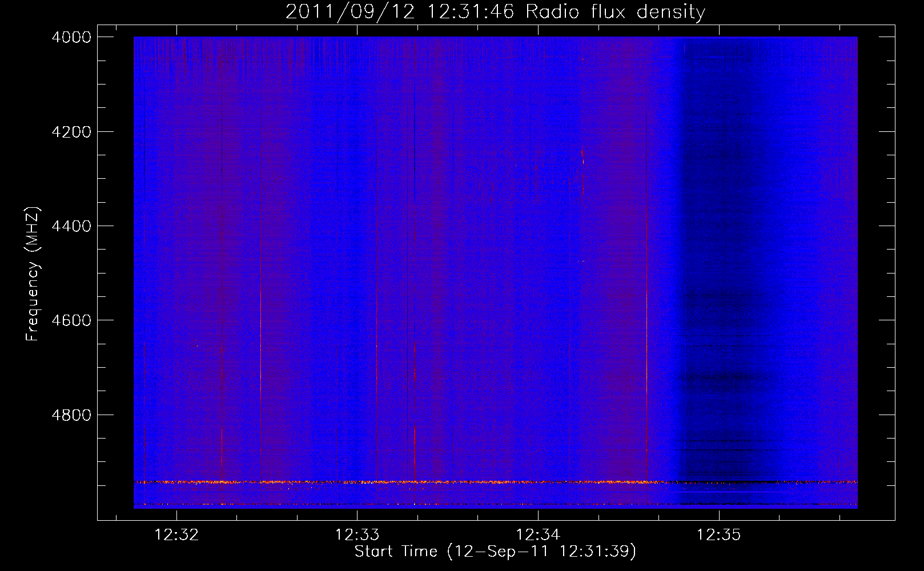
Task: Click the plot title '2011/09/12 12:31:46 Radio flux density'
Action: click(x=495, y=11)
